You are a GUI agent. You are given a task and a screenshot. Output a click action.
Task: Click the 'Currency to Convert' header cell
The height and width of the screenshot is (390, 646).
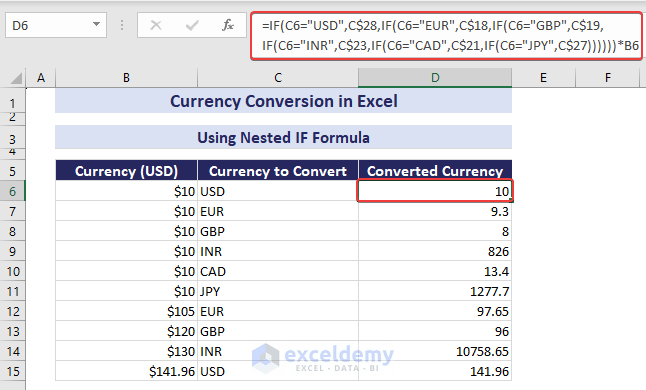click(x=278, y=170)
